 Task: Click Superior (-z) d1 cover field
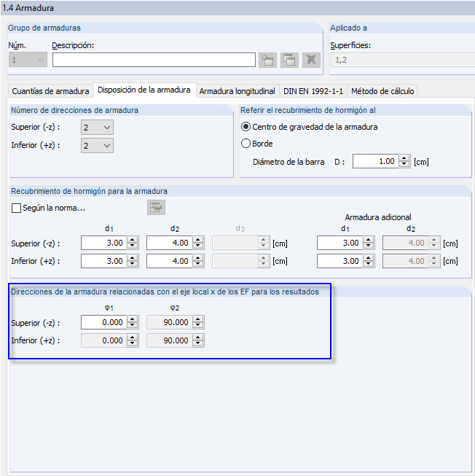(103, 243)
